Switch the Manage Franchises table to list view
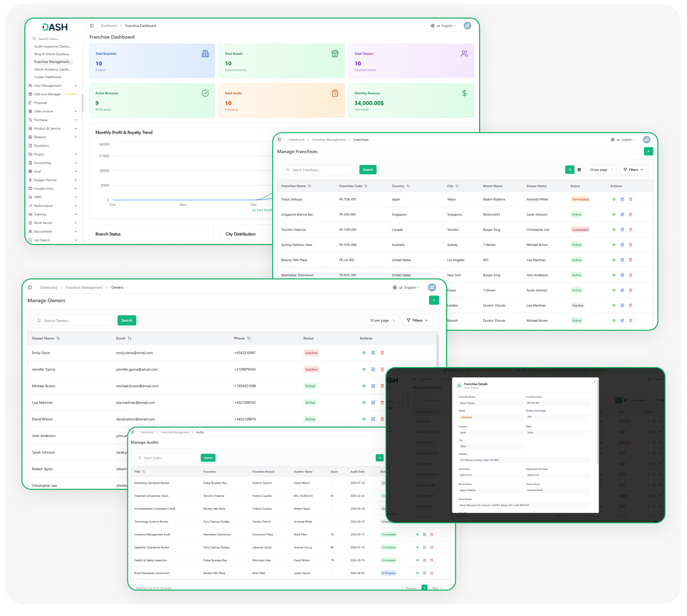The width and height of the screenshot is (687, 616). point(569,169)
